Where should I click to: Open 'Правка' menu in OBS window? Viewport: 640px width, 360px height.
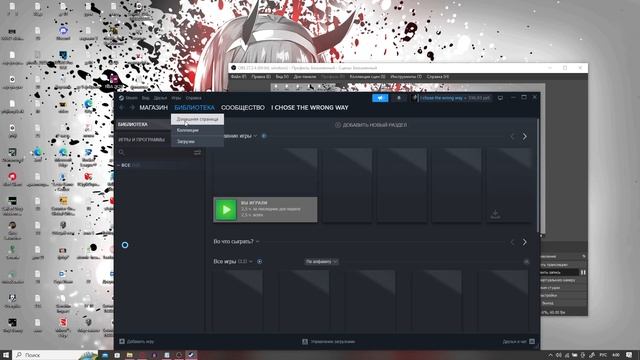point(261,77)
